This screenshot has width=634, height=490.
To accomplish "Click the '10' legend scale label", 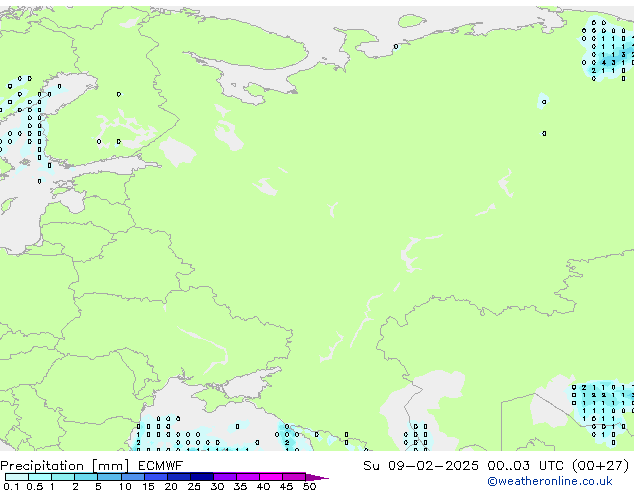I will [125, 486].
